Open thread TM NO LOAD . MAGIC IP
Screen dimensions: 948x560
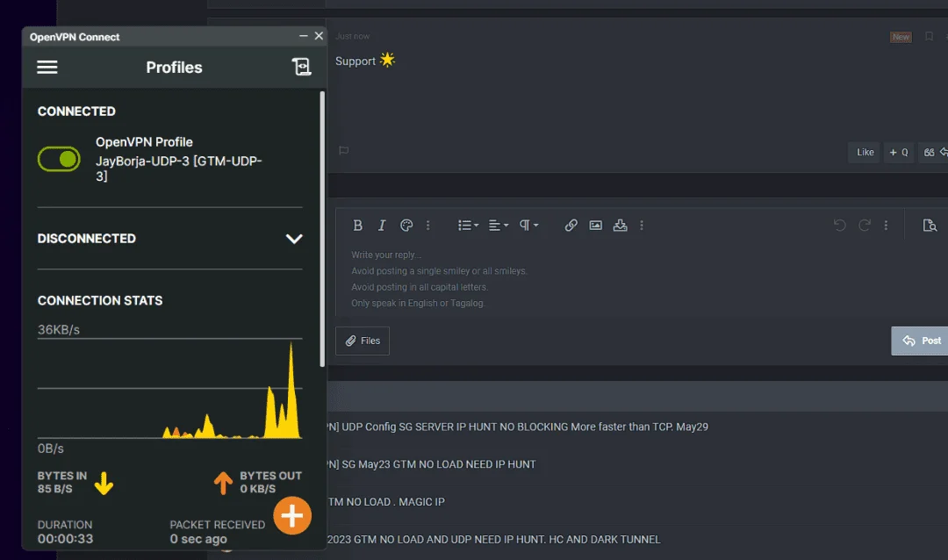(x=385, y=502)
